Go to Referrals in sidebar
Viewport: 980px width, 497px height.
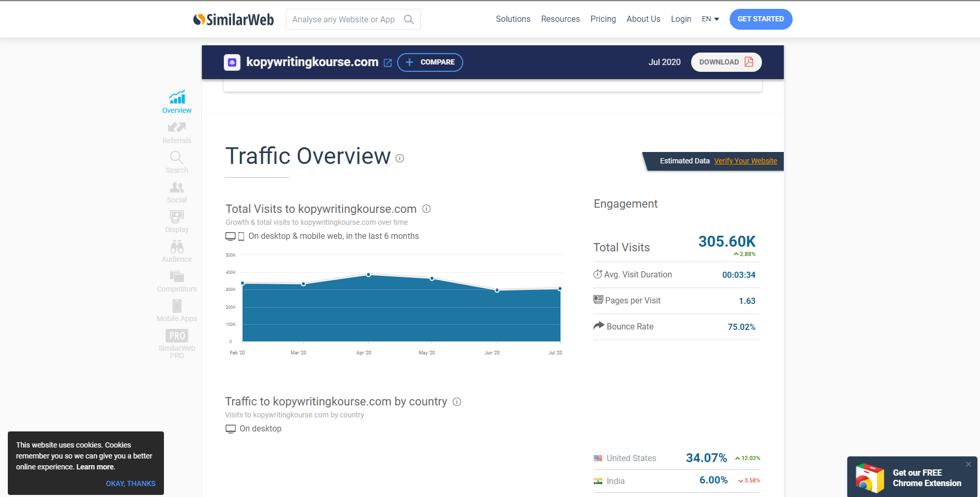click(x=177, y=133)
